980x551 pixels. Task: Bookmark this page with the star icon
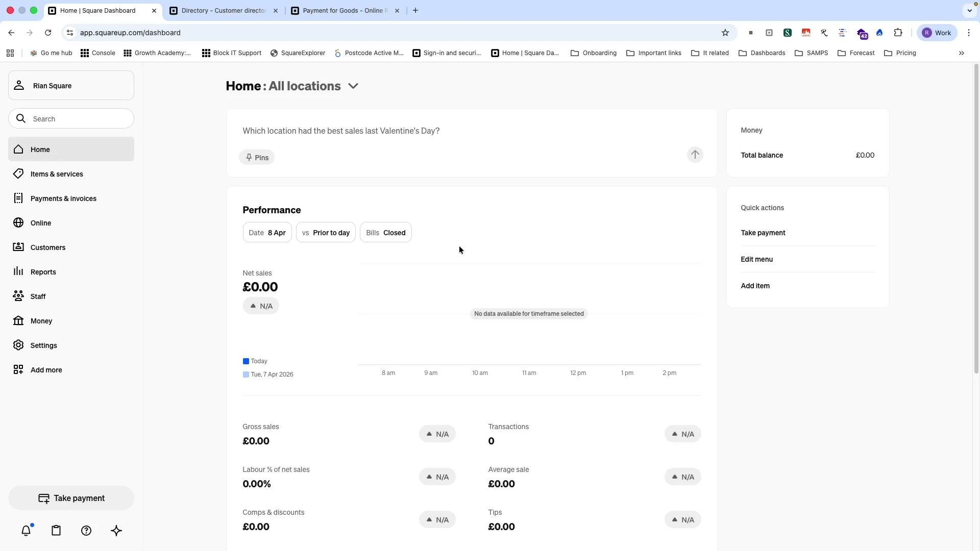point(725,33)
